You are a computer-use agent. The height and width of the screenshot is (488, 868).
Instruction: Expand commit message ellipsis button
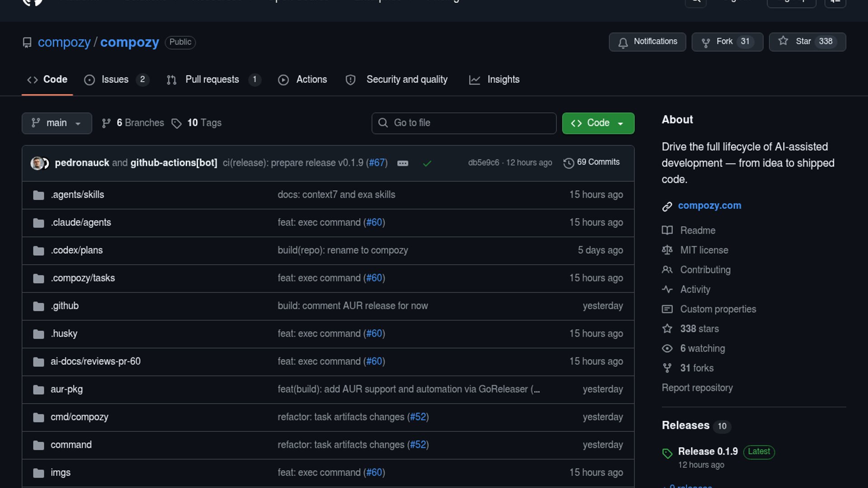click(402, 163)
